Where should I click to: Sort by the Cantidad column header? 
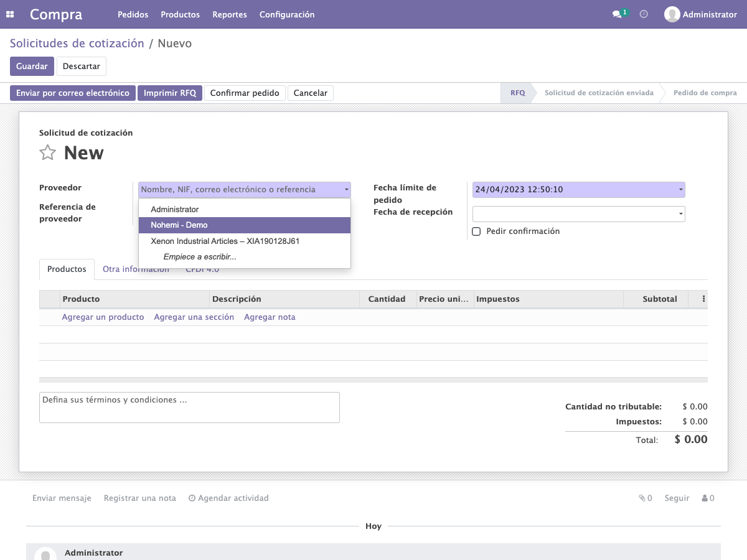coord(388,299)
